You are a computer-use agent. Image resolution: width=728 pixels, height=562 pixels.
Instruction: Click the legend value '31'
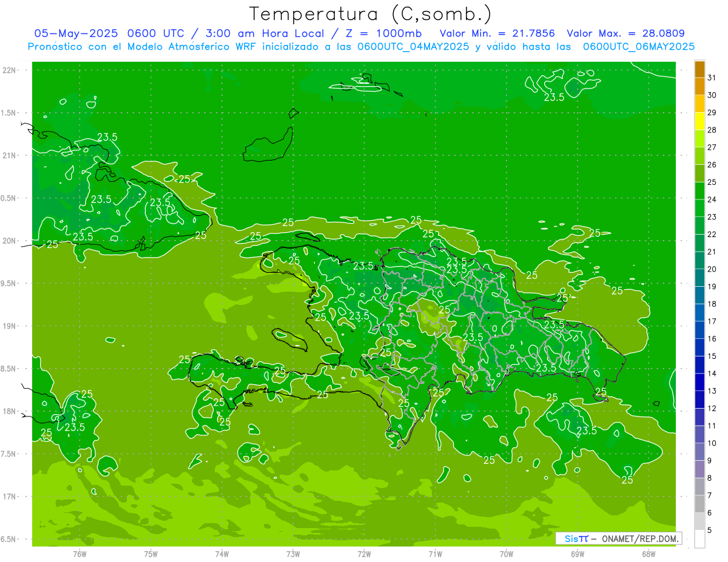point(712,78)
